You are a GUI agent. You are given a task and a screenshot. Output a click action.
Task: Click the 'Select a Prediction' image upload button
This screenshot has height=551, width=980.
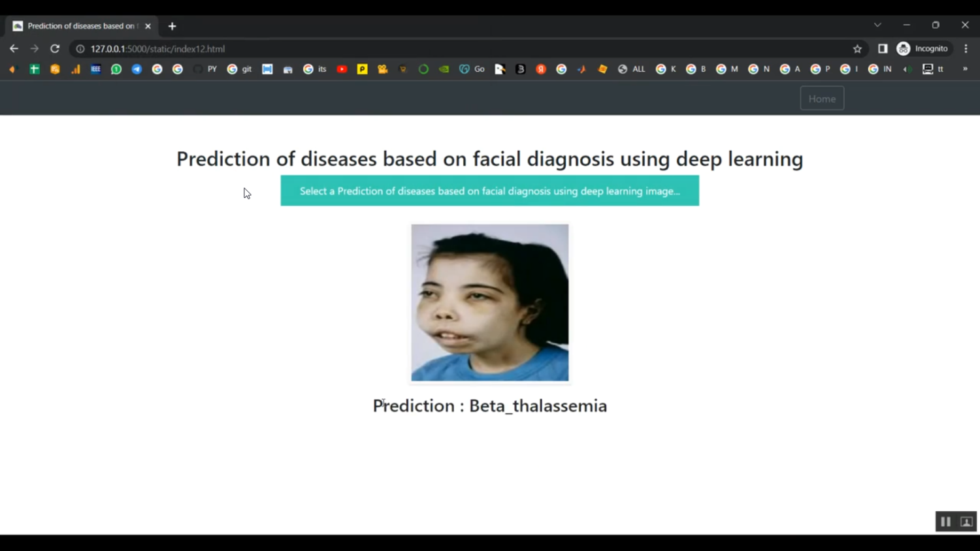(x=489, y=191)
